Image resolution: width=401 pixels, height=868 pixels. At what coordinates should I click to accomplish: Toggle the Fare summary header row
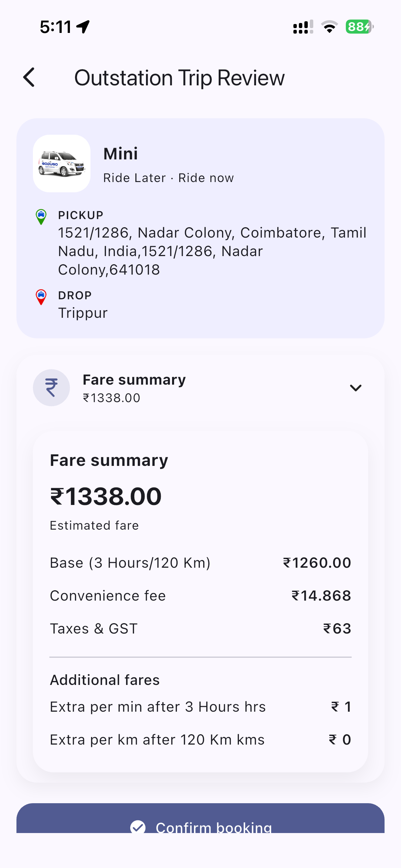[x=200, y=388]
